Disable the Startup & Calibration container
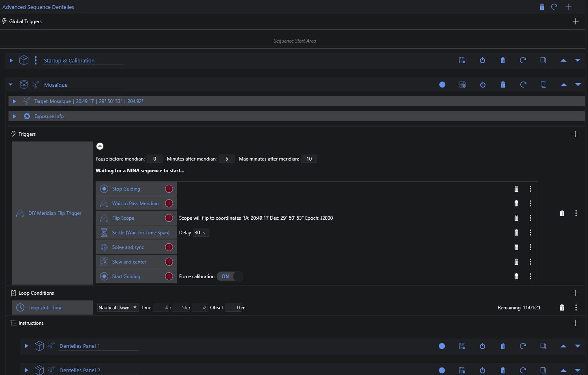 tap(482, 60)
